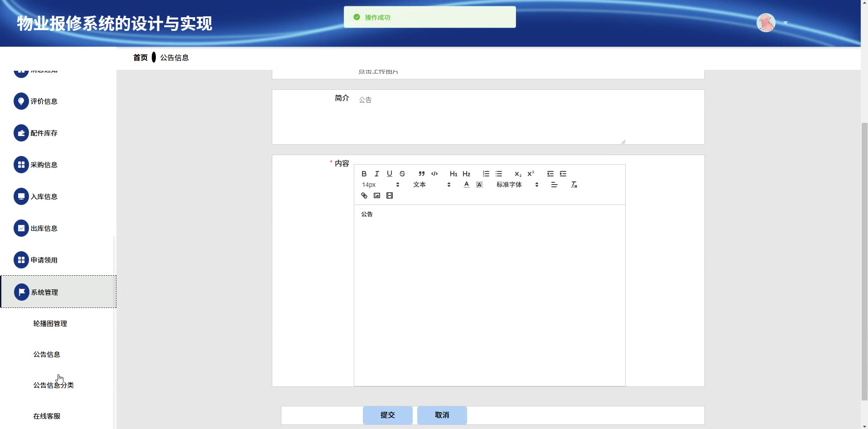Create a bulleted list
Screen dimensions: 868x429
pos(499,174)
